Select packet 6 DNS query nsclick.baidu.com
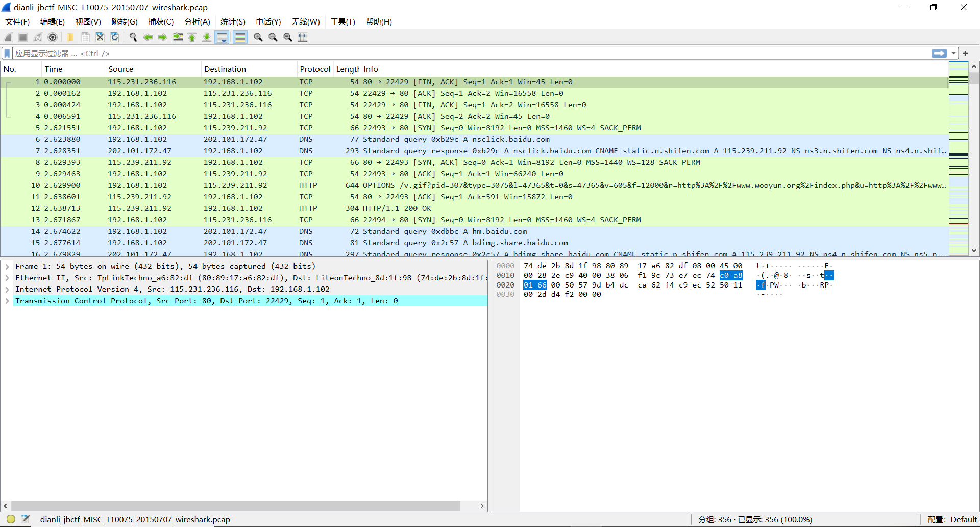Viewport: 980px width, 527px height. 474,139
